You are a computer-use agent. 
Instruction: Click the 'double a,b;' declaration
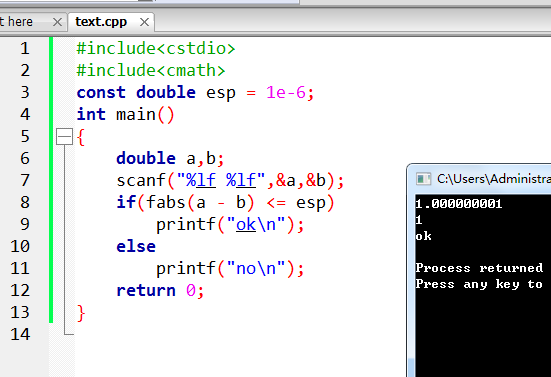(170, 158)
